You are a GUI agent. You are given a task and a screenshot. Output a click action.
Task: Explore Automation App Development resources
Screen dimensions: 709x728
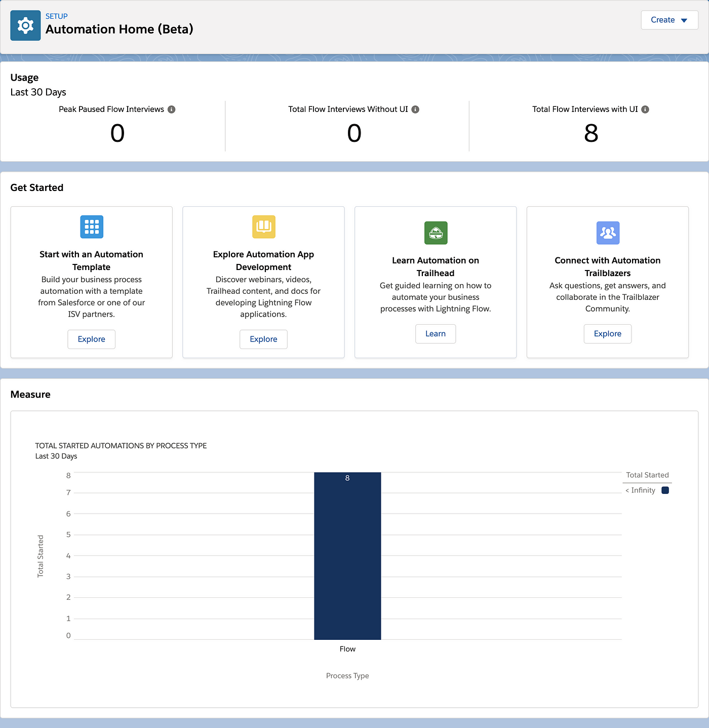[x=263, y=339]
